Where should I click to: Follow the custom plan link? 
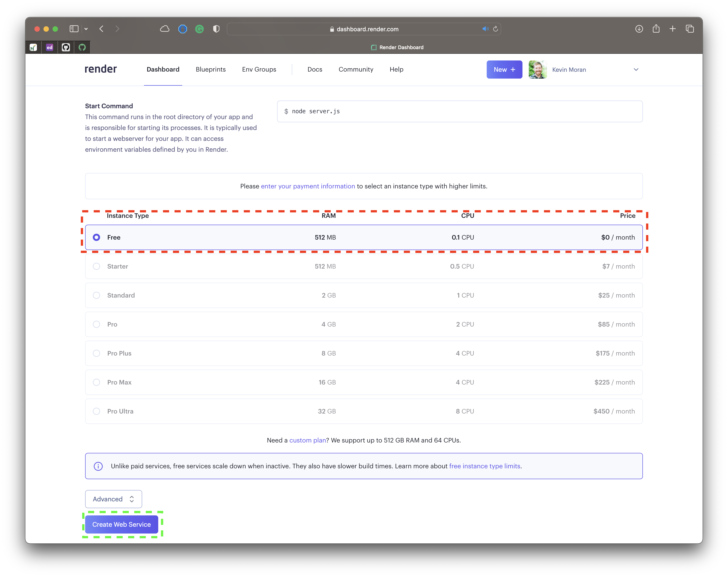point(308,440)
